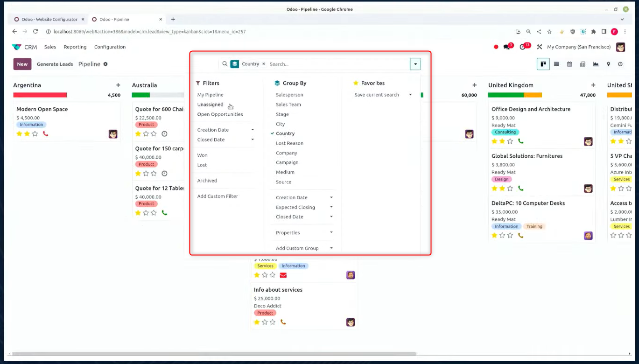Add a new card in United Kingdom column

593,85
